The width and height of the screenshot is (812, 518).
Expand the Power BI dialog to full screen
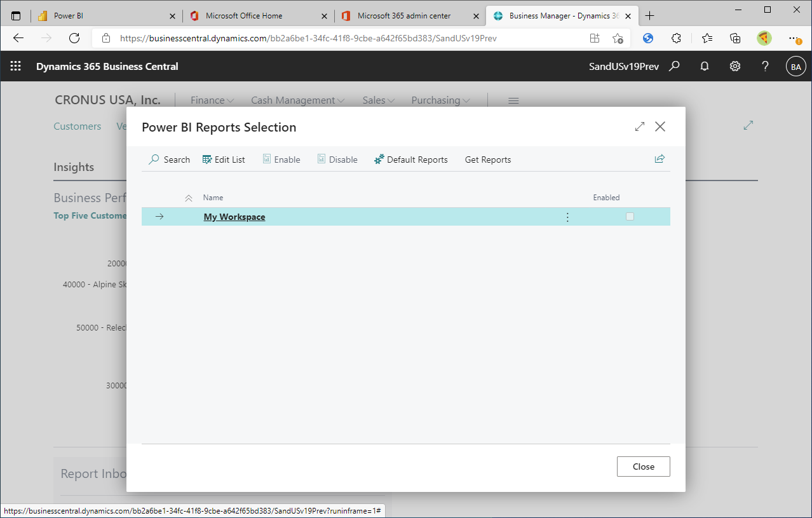click(639, 126)
